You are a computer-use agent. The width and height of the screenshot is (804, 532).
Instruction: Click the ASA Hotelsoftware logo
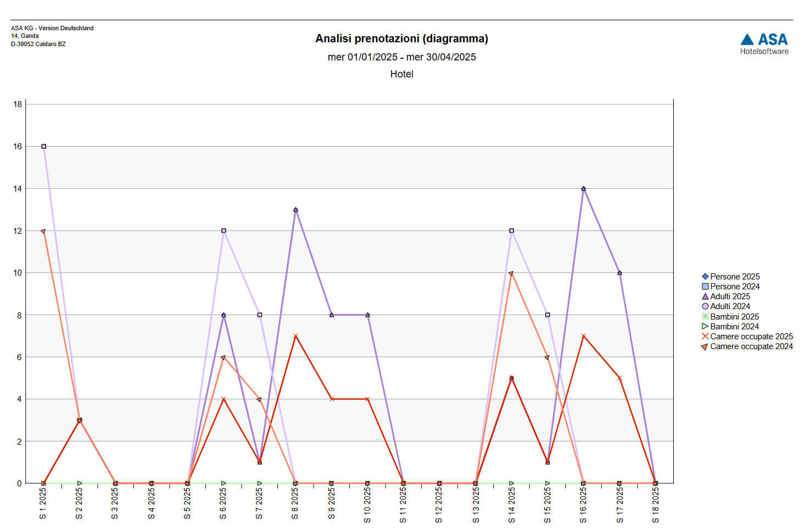764,44
